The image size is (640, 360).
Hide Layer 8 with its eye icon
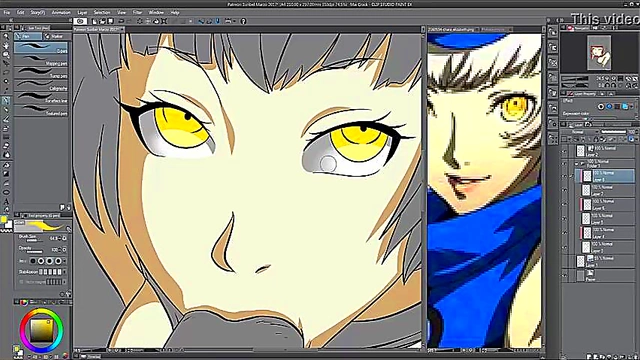(x=564, y=176)
